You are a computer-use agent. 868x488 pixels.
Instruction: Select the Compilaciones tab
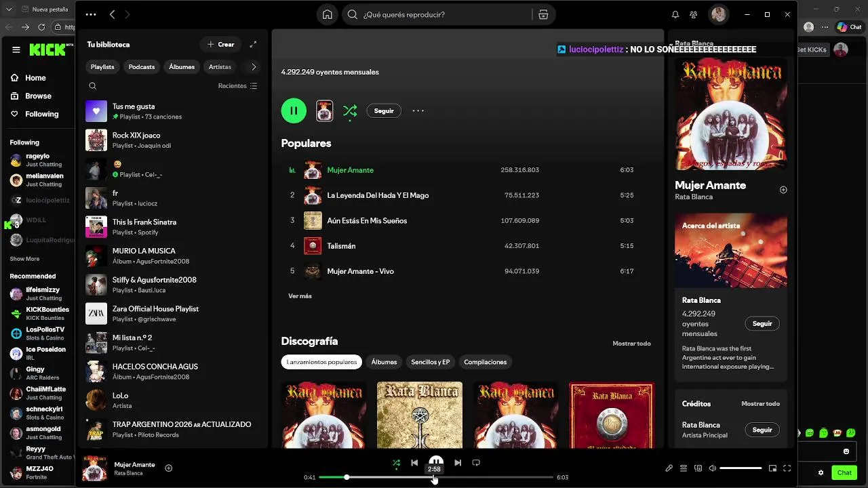coord(486,362)
